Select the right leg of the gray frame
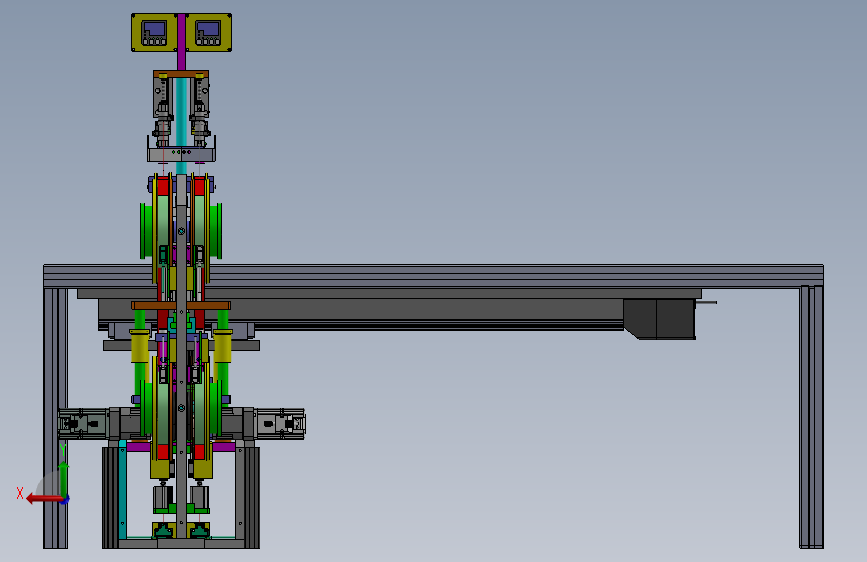 point(811,417)
